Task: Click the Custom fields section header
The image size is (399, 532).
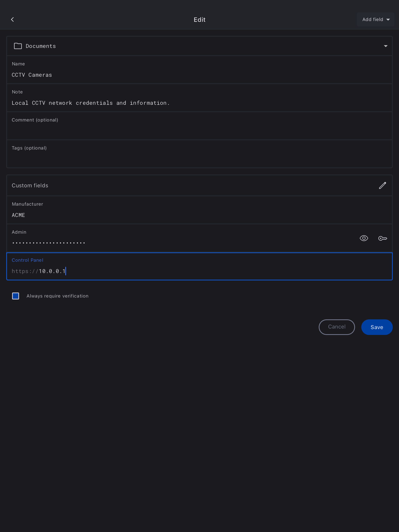Action: (x=30, y=185)
